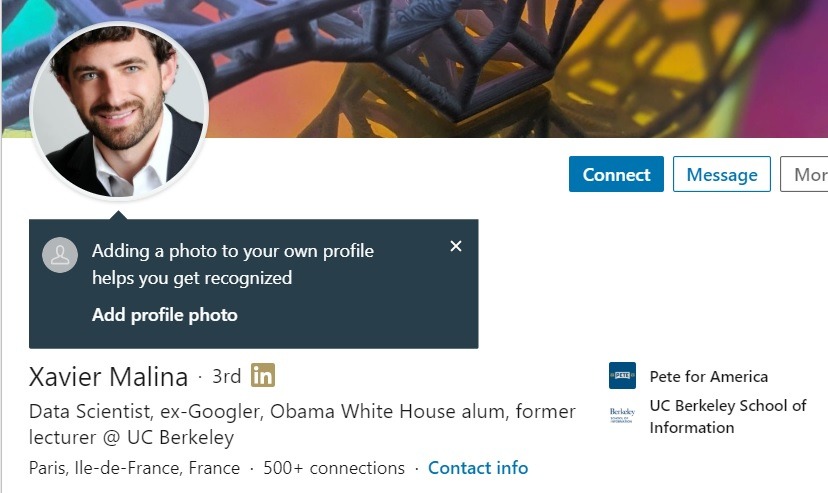Image resolution: width=828 pixels, height=493 pixels.
Task: Click the Paris, Ile-de-France location text
Action: point(134,468)
